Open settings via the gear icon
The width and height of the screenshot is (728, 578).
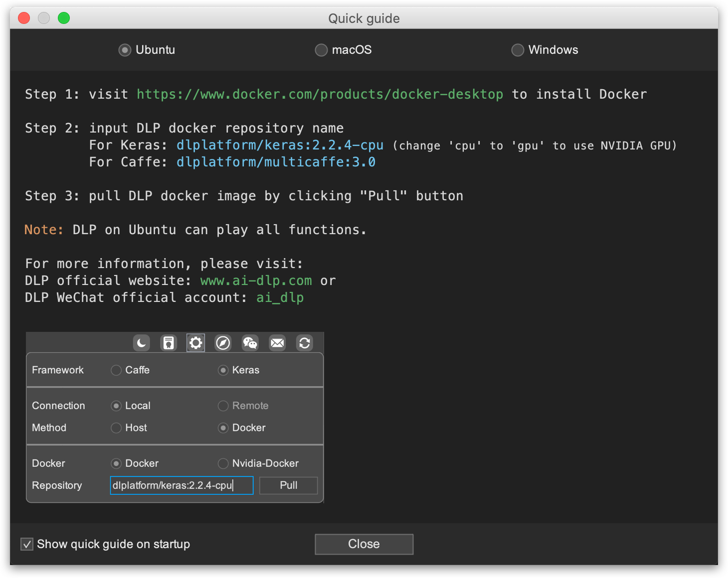[195, 343]
